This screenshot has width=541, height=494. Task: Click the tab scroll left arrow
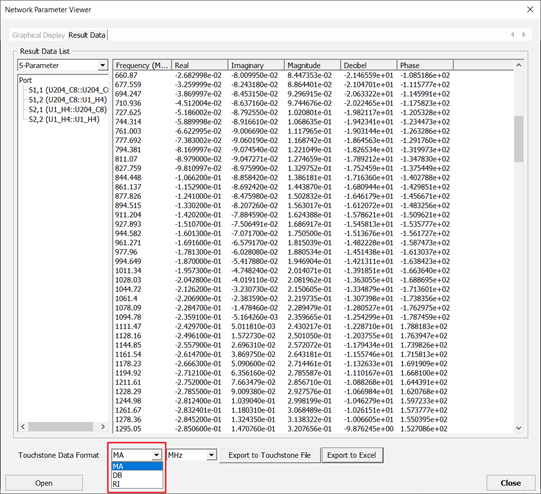512,34
